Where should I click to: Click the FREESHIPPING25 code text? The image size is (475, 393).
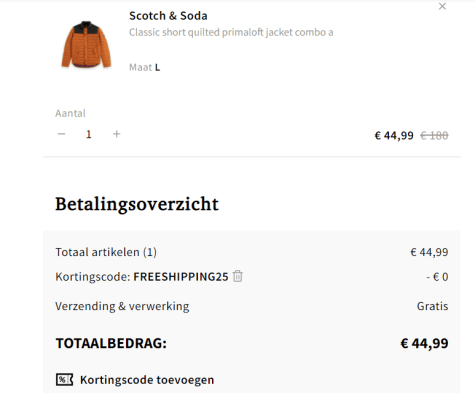point(181,277)
